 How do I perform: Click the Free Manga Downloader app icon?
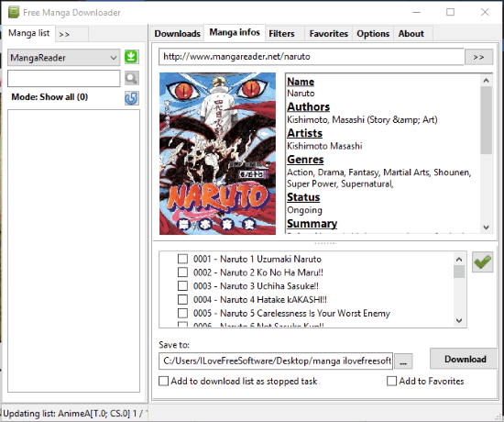(x=14, y=12)
